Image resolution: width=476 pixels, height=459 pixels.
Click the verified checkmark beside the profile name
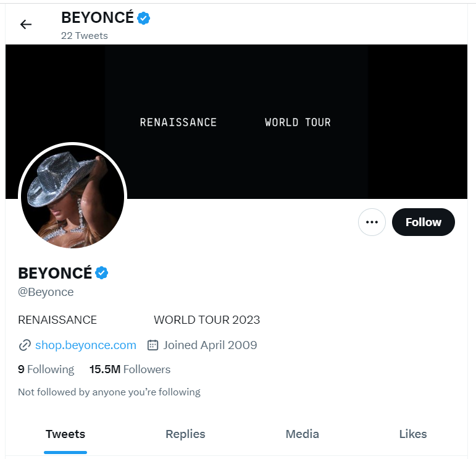click(102, 273)
